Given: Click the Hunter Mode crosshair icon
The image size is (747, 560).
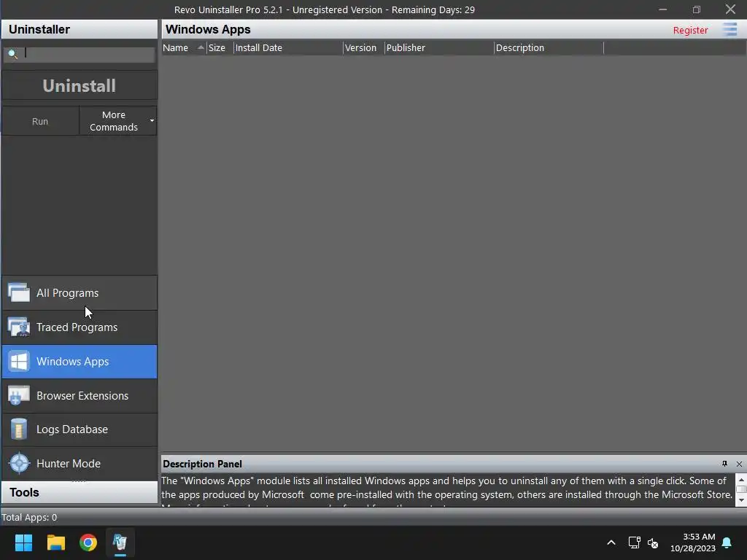Looking at the screenshot, I should click(19, 463).
